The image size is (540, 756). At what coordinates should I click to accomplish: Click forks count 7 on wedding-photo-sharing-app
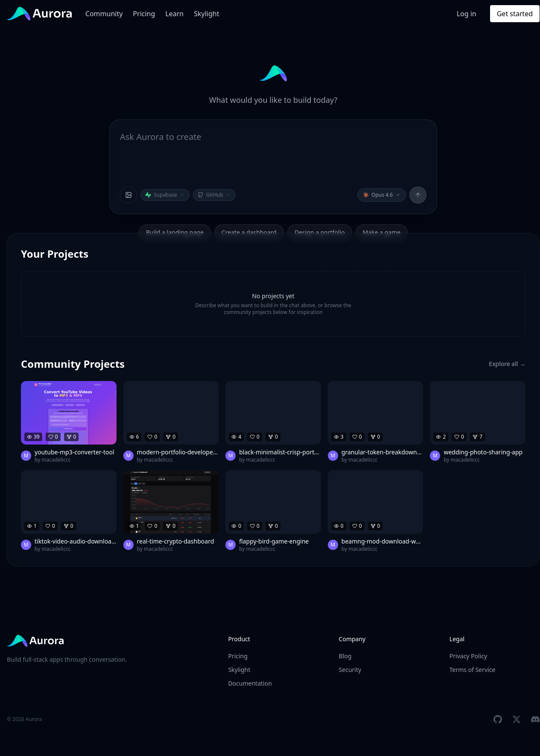click(478, 437)
